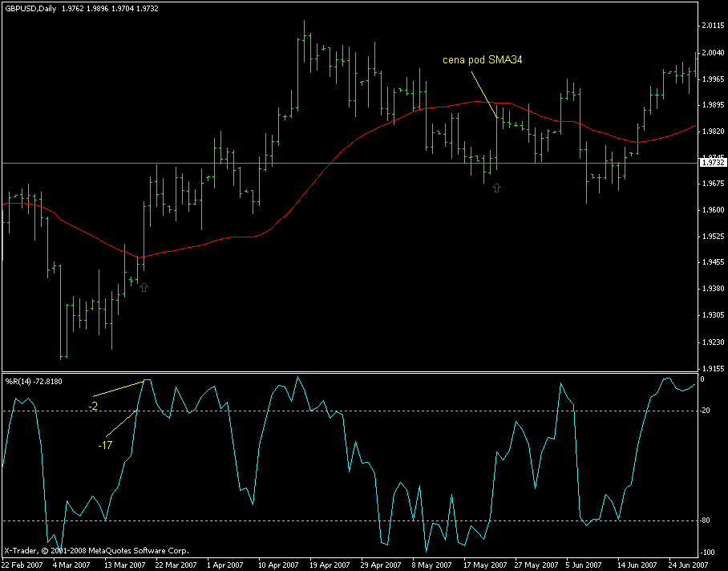Click the 27 May 2007 date label
The width and height of the screenshot is (728, 571).
[536, 565]
